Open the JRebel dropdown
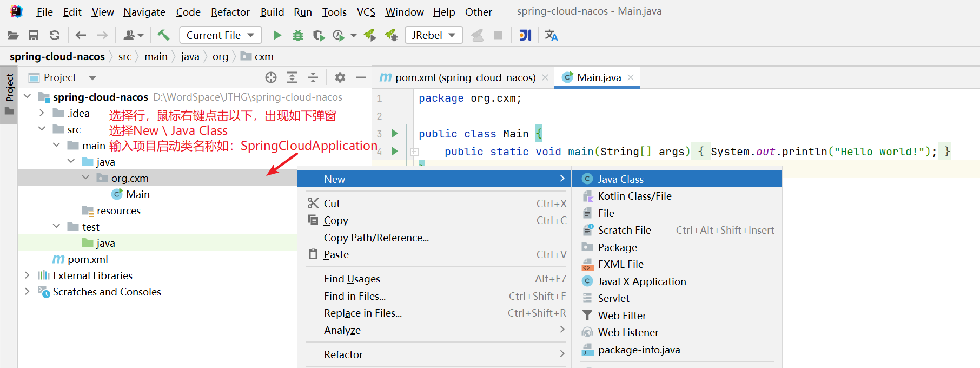This screenshot has width=980, height=368. click(434, 35)
